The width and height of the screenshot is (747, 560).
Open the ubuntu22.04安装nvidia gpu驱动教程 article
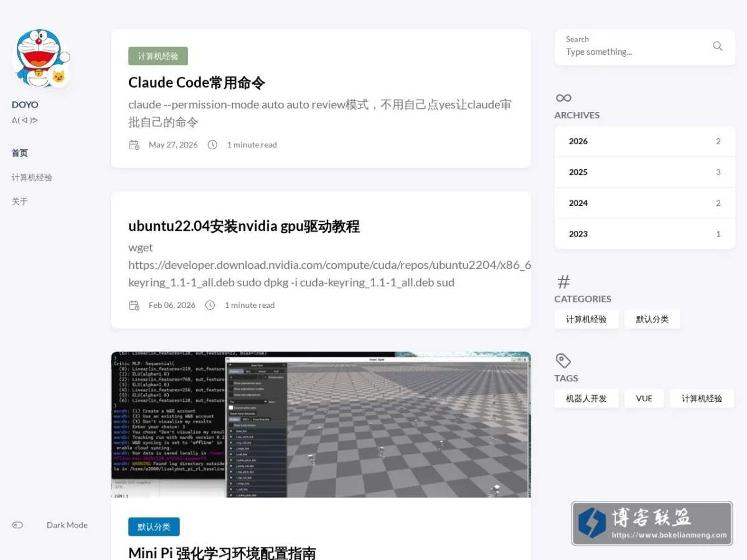click(244, 226)
